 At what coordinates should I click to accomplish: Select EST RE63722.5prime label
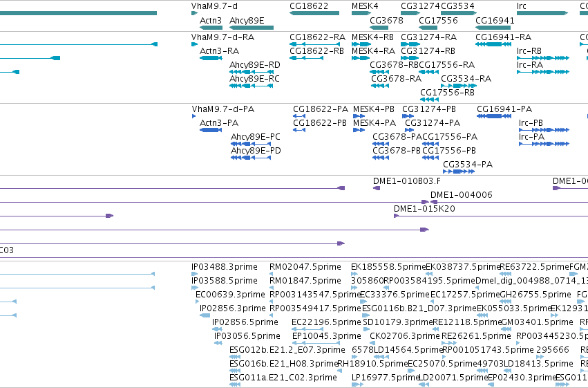pyautogui.click(x=534, y=267)
